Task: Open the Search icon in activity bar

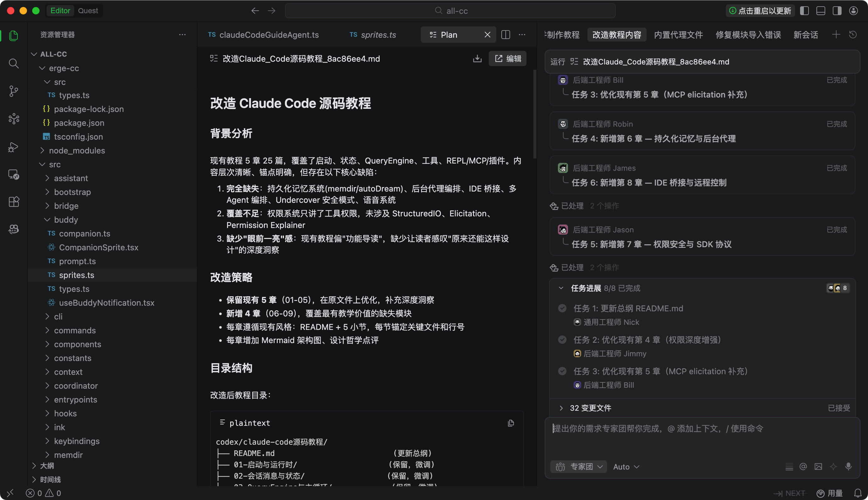Action: tap(14, 63)
